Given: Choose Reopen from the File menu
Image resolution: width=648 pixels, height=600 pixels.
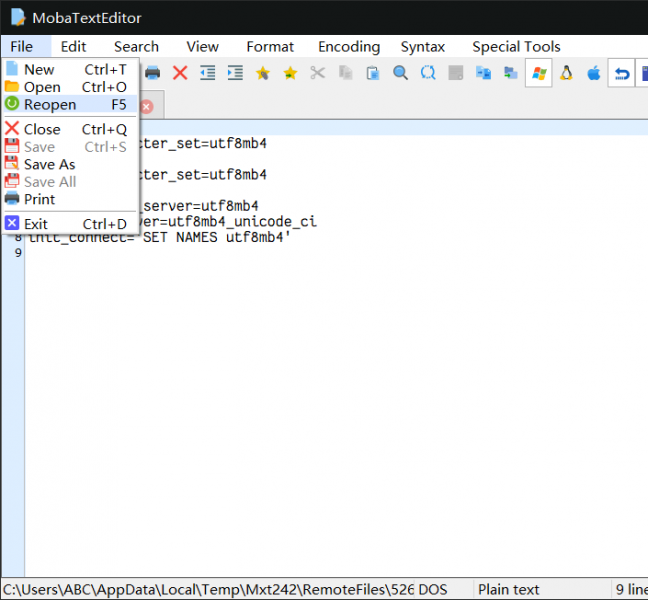Looking at the screenshot, I should pos(70,104).
